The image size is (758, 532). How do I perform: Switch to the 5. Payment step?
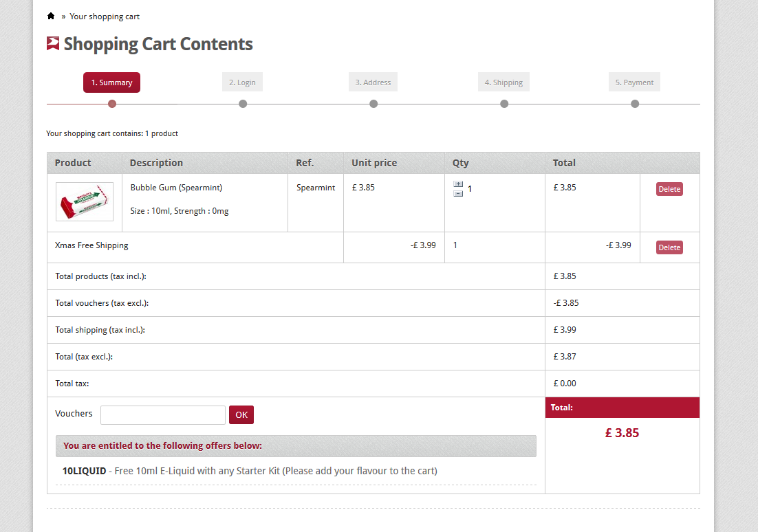tap(634, 82)
